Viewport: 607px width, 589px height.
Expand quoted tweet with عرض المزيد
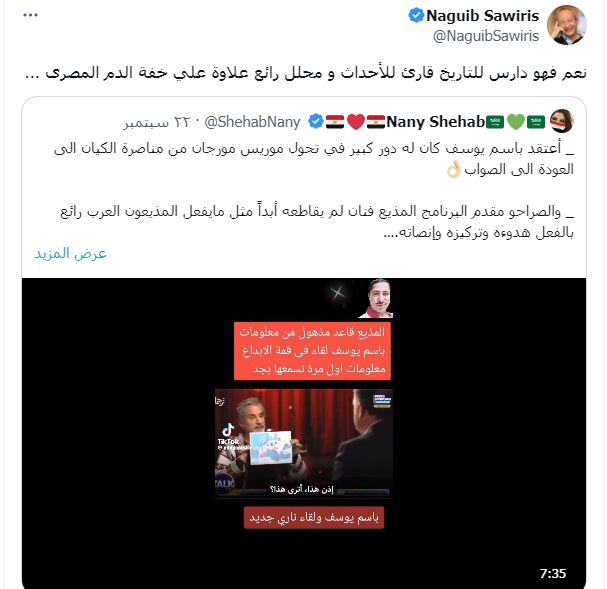(70, 253)
